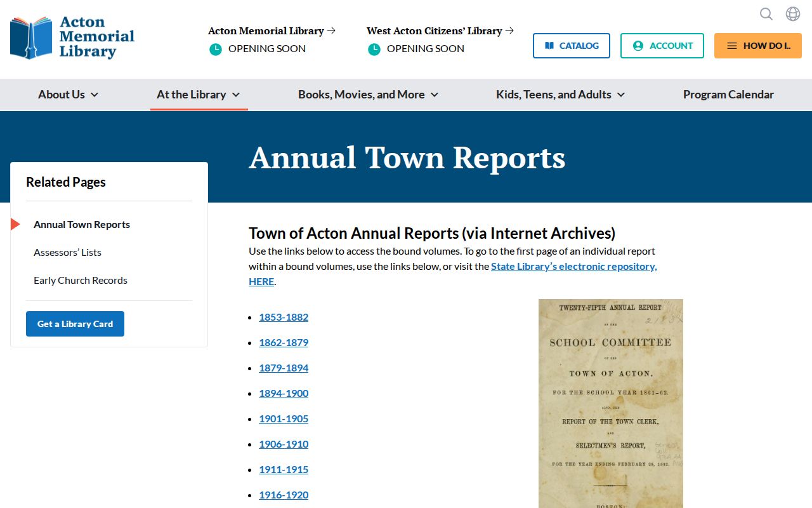Open the 1916-1920 volume link
The height and width of the screenshot is (508, 812).
coord(284,495)
